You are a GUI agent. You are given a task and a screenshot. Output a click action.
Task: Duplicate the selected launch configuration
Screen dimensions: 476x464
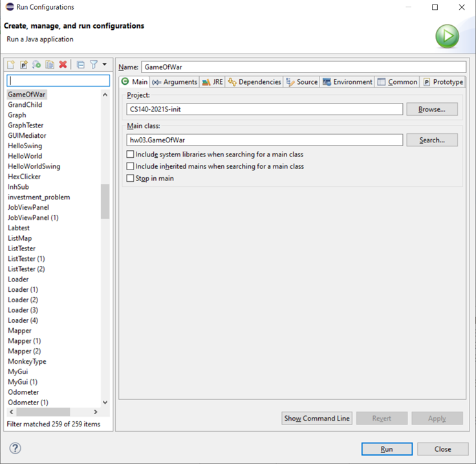point(50,65)
